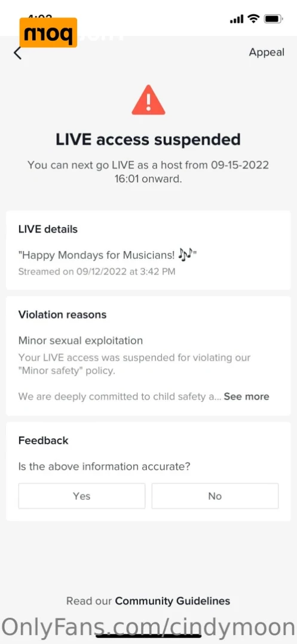297x644 pixels.
Task: Open Community Guidelines link
Action: click(x=172, y=602)
